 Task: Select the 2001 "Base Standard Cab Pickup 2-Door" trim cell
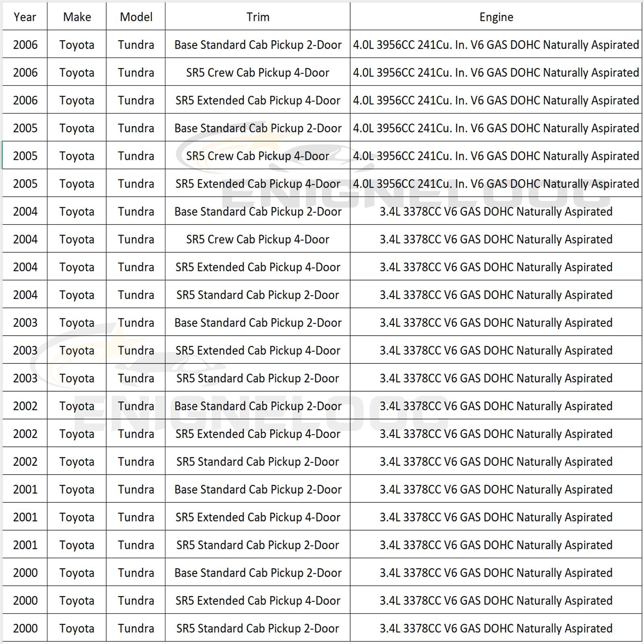[x=258, y=489]
